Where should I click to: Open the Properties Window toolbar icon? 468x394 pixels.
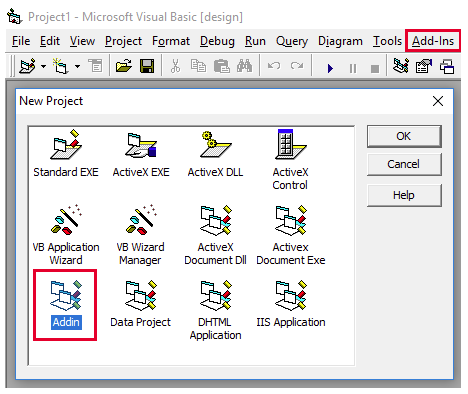click(x=424, y=66)
